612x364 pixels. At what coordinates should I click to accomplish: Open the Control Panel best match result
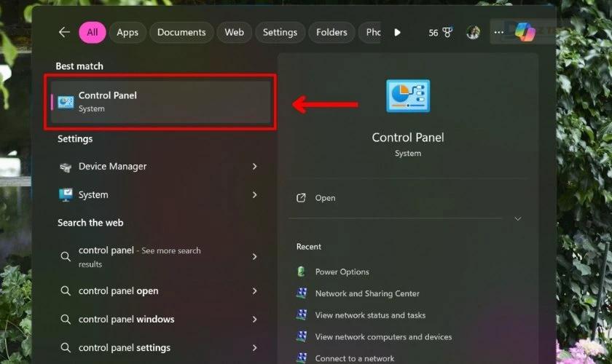pos(161,102)
